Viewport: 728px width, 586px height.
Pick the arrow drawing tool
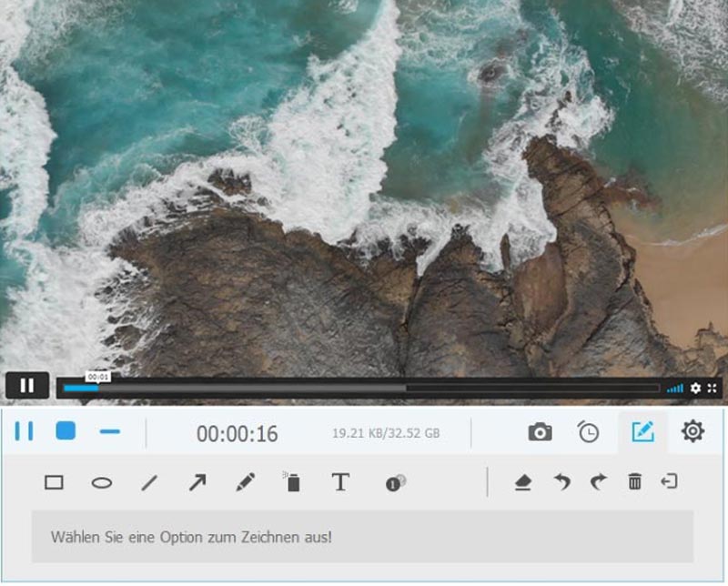pos(197,482)
